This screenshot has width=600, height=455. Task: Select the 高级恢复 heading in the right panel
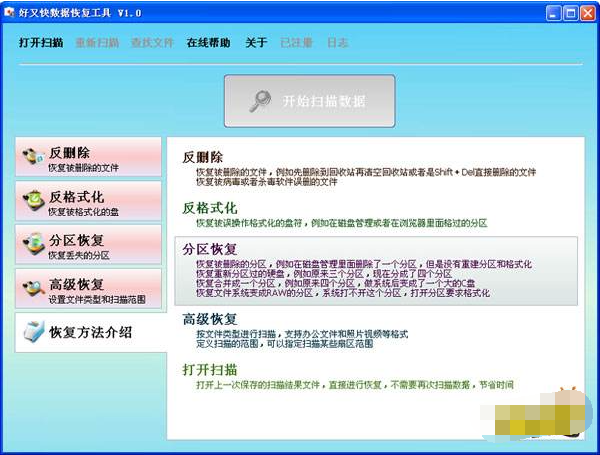tap(209, 319)
